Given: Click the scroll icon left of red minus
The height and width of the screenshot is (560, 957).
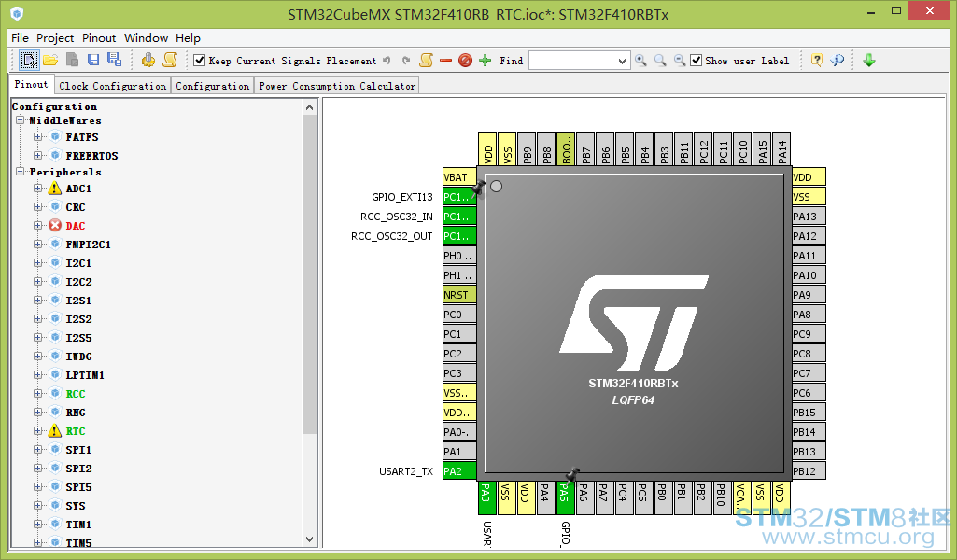Looking at the screenshot, I should click(x=426, y=60).
